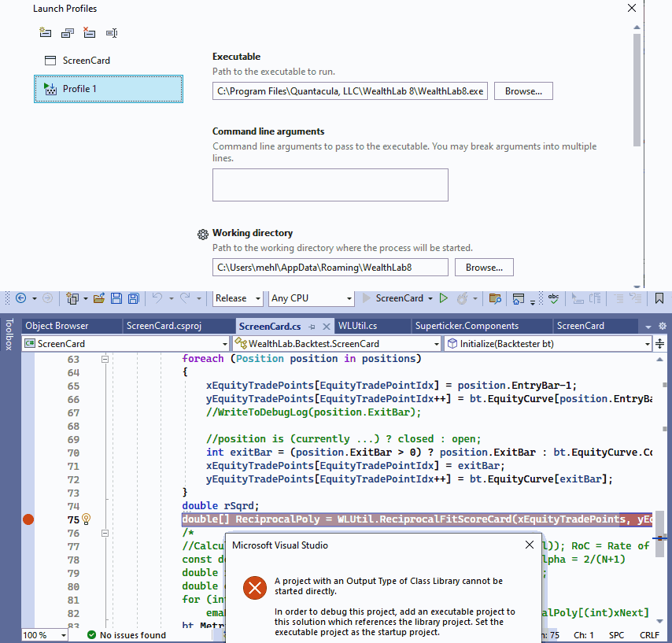This screenshot has width=672, height=643.
Task: Click the bookmark icon in toolbar
Action: pos(659,298)
